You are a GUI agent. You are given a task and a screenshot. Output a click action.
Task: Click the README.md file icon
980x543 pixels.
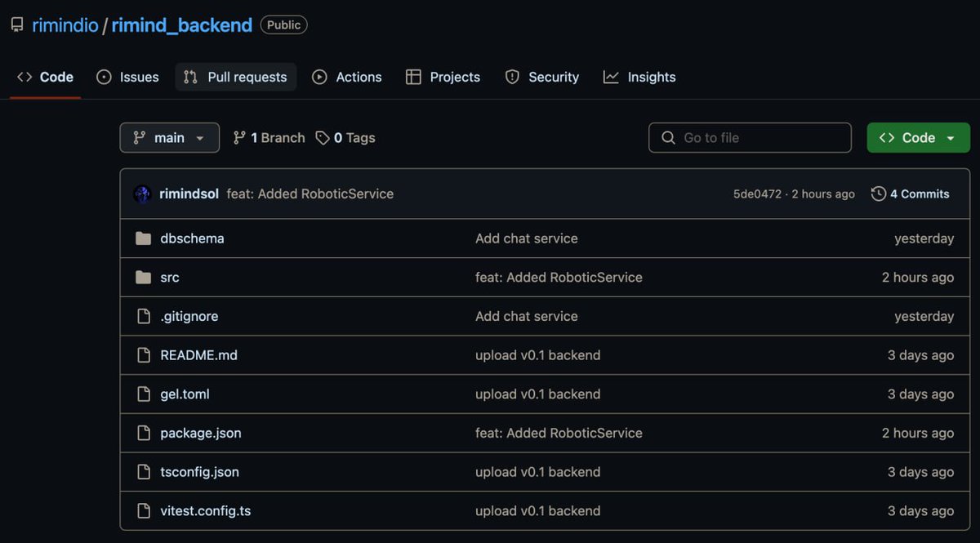[144, 355]
